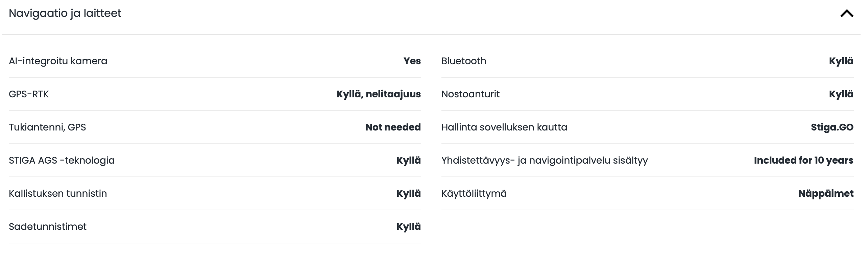Click the STIGA AGS -teknologia label

pos(62,161)
